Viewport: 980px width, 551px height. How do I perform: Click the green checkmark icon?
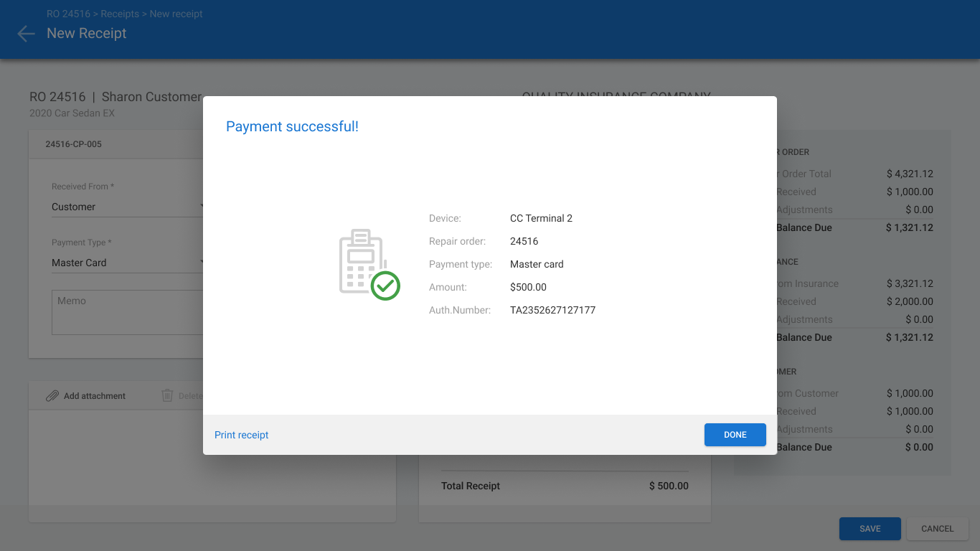[385, 286]
